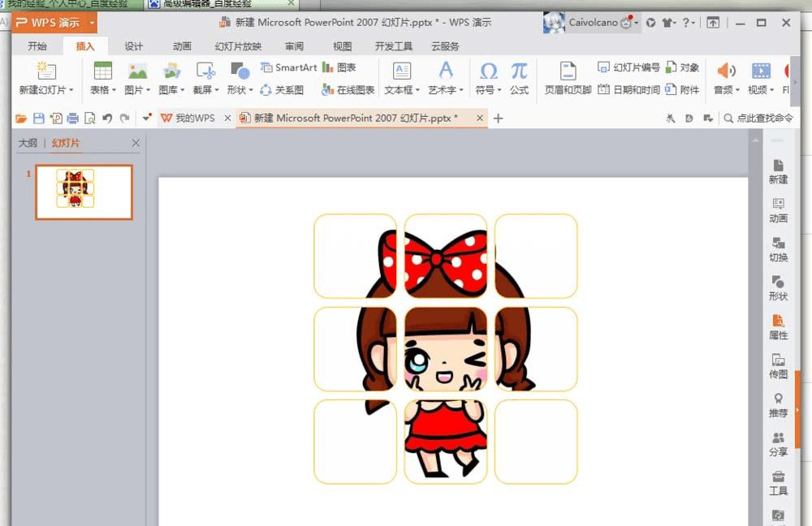Insert a formula with the 公式 icon
Viewport: 812px width, 526px height.
click(x=519, y=80)
